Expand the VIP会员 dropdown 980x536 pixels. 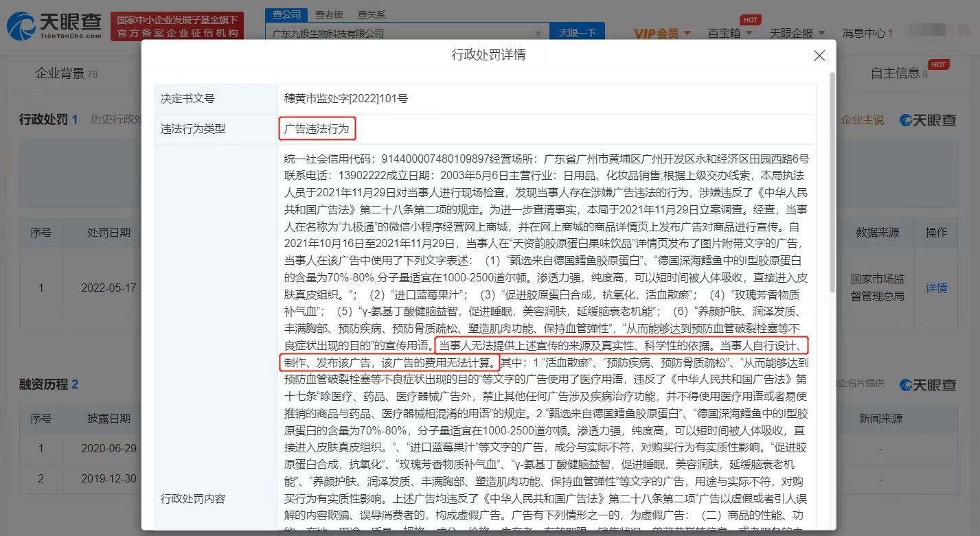(661, 33)
